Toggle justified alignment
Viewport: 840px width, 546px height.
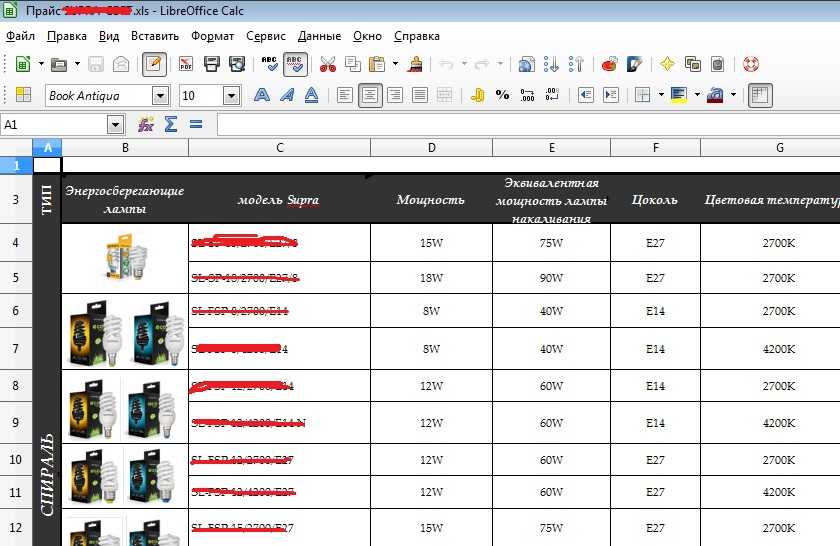420,95
